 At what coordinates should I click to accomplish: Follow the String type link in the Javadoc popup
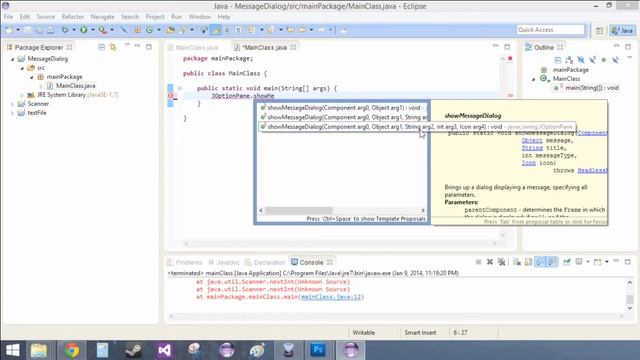[532, 148]
